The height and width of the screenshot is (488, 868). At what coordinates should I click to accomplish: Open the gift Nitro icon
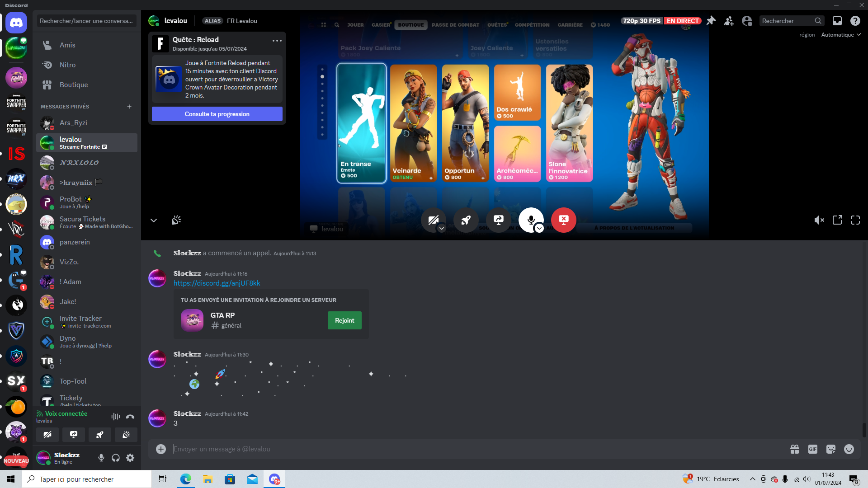coord(795,449)
